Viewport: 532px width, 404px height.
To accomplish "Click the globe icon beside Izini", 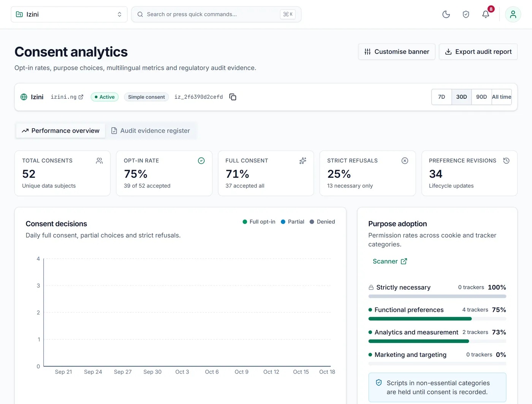I will [x=24, y=97].
